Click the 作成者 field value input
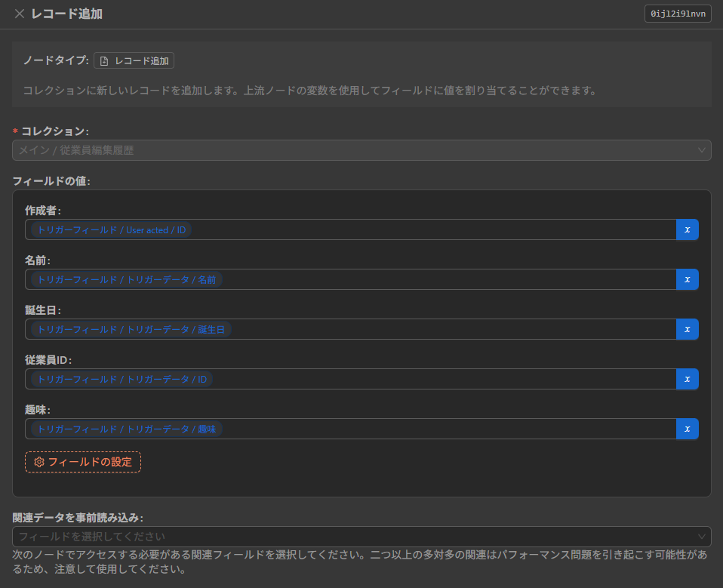The image size is (723, 588). coord(350,229)
